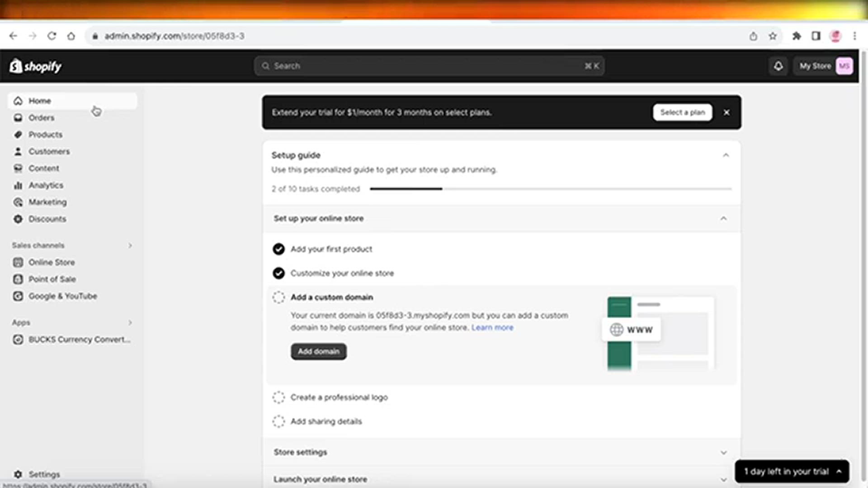
Task: Click the Content icon in the sidebar
Action: pyautogui.click(x=18, y=168)
